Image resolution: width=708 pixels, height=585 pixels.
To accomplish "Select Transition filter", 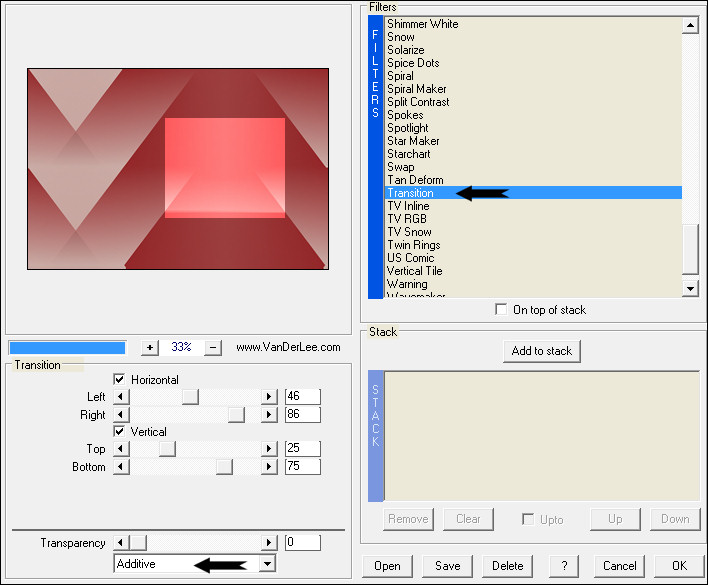I will tap(533, 193).
